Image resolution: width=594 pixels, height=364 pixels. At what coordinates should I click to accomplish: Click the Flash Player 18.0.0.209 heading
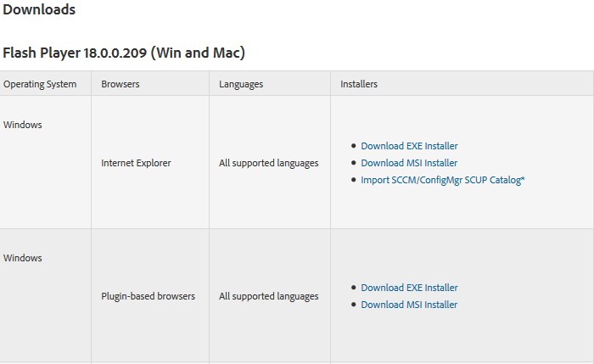tap(124, 53)
